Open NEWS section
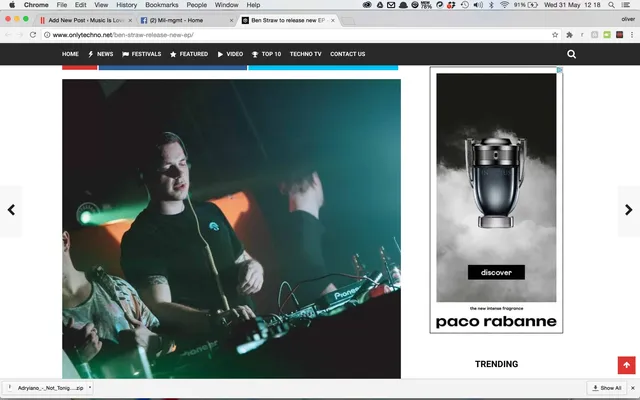This screenshot has height=400, width=640. click(100, 54)
